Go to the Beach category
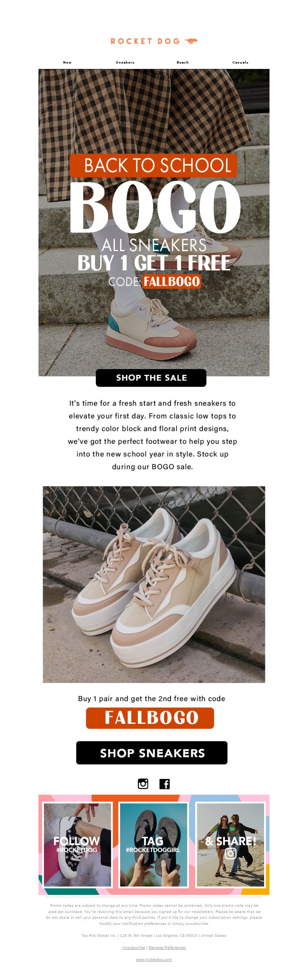This screenshot has height=980, width=308. pyautogui.click(x=183, y=62)
